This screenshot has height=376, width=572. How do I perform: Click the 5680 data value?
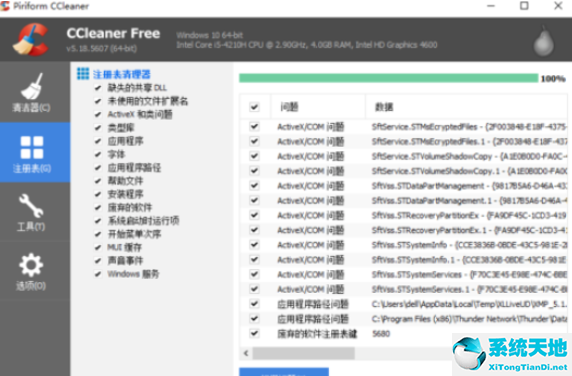point(381,334)
